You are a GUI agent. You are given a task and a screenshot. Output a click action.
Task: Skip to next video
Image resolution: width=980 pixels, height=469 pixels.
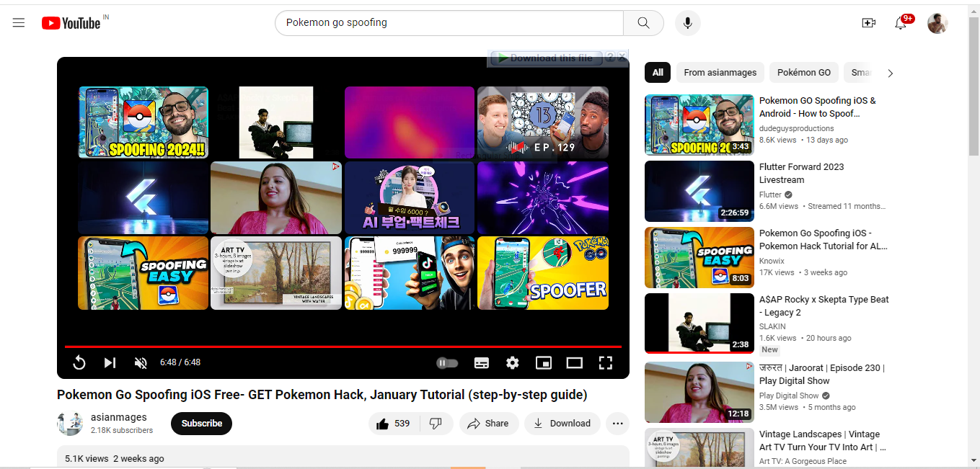pyautogui.click(x=110, y=363)
